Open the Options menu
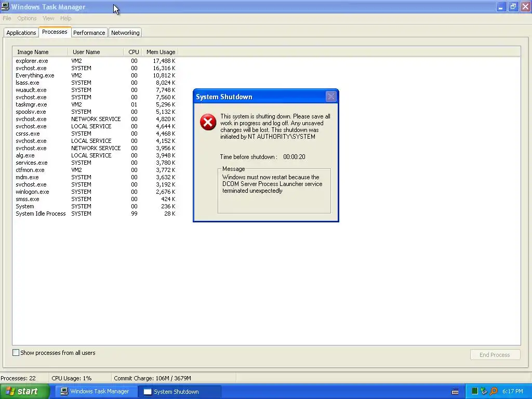This screenshot has height=399, width=532. [27, 18]
